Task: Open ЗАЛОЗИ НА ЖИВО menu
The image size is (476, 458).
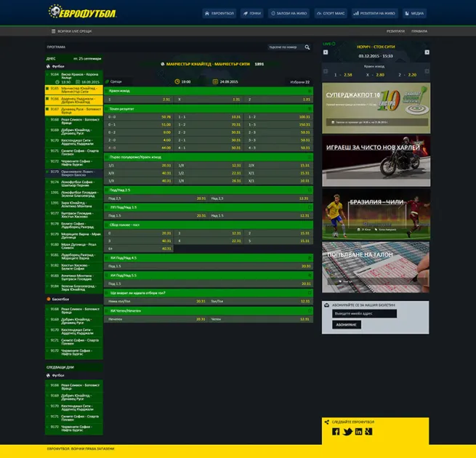Action: click(289, 13)
